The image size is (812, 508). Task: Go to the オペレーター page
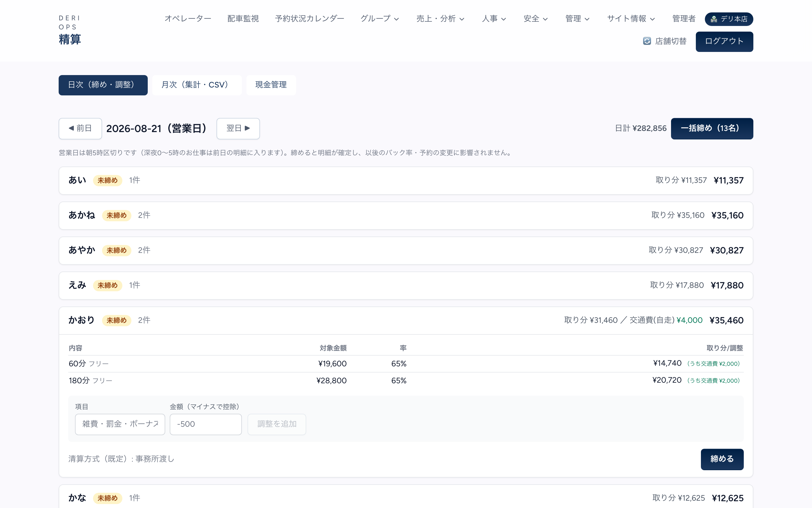(x=188, y=19)
